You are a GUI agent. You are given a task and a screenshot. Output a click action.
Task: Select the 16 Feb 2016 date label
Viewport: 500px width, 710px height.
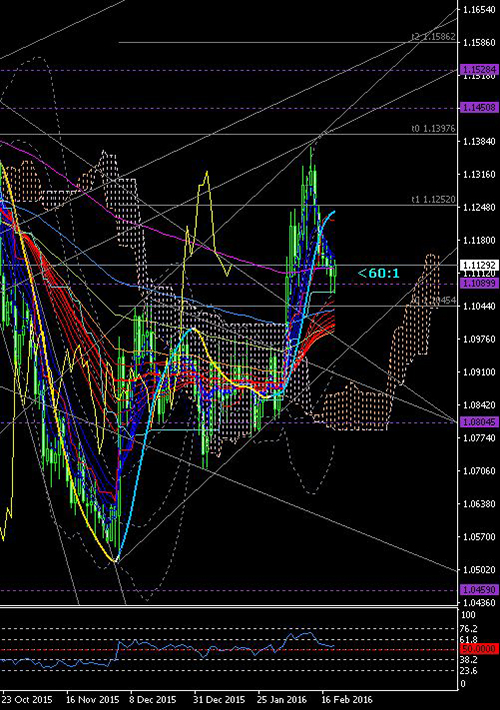[347, 700]
